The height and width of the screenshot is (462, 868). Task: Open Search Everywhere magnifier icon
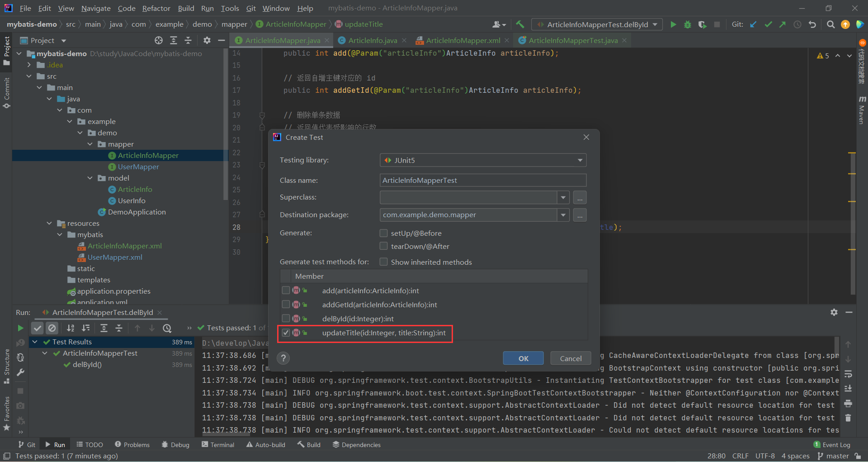pyautogui.click(x=830, y=24)
